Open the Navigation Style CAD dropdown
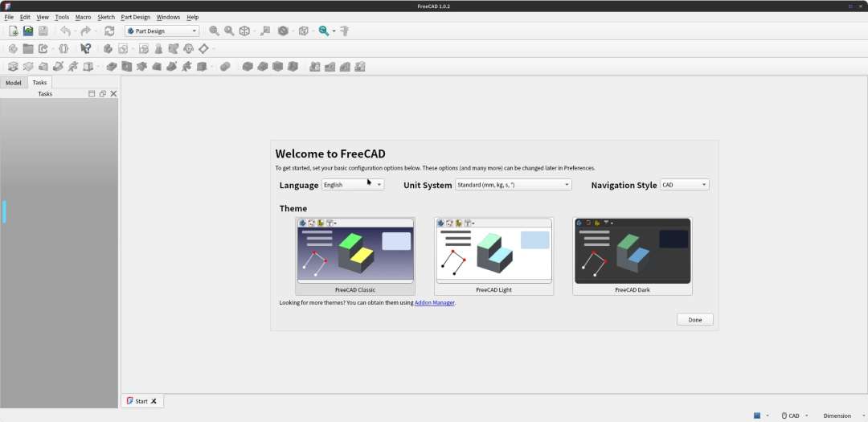This screenshot has height=422, width=868. pos(684,185)
